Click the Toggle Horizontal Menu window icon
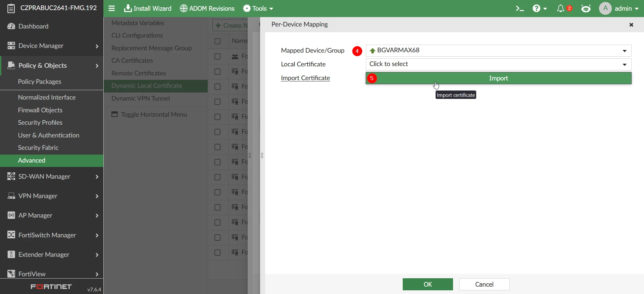This screenshot has width=644, height=294. click(115, 114)
